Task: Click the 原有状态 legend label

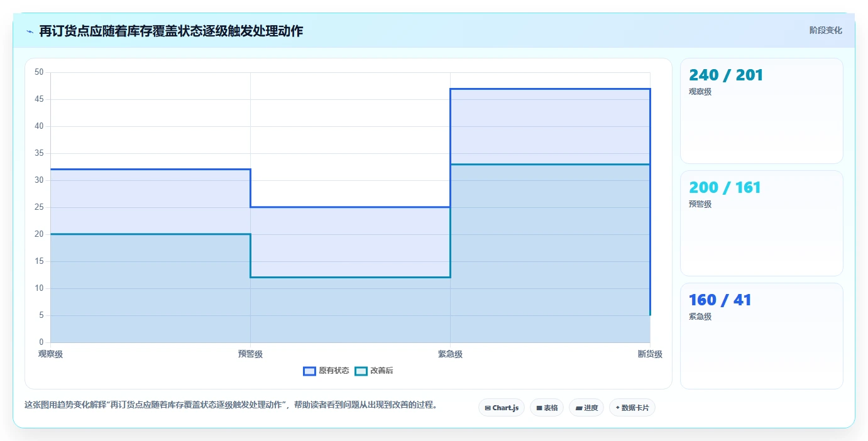Action: tap(334, 371)
